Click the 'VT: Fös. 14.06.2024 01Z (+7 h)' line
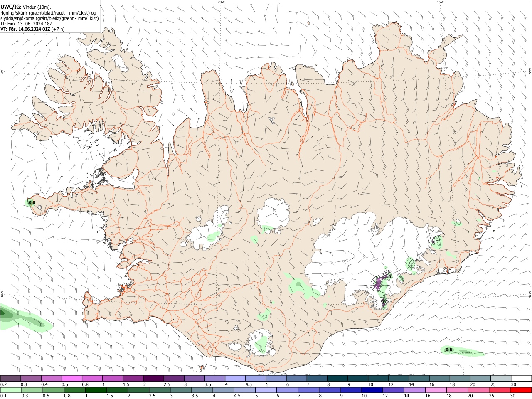Viewport: 532px width, 399px height. click(32, 29)
